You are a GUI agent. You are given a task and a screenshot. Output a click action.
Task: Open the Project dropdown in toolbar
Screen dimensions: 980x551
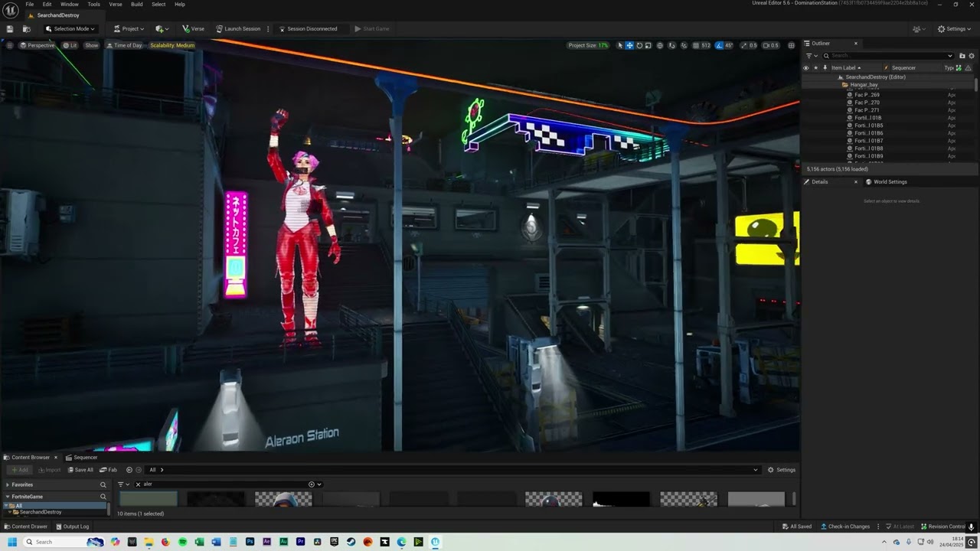[129, 29]
